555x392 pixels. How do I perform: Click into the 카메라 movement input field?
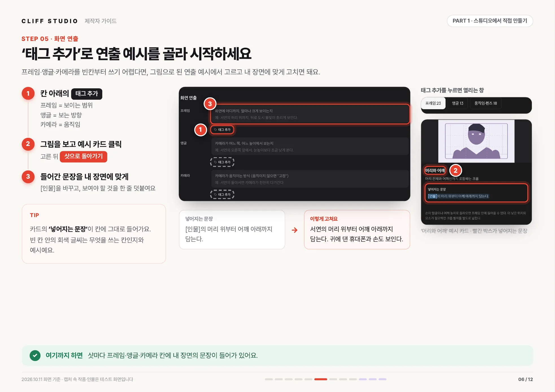[x=310, y=179]
